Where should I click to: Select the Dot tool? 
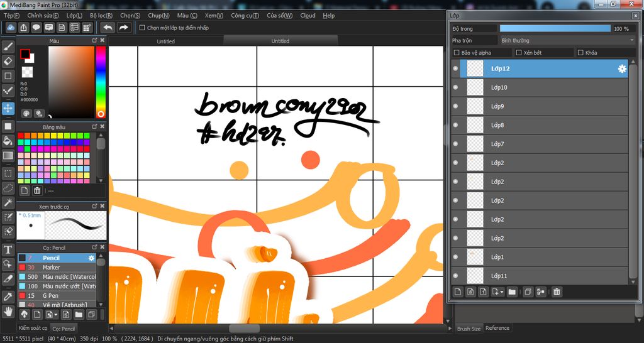point(8,91)
